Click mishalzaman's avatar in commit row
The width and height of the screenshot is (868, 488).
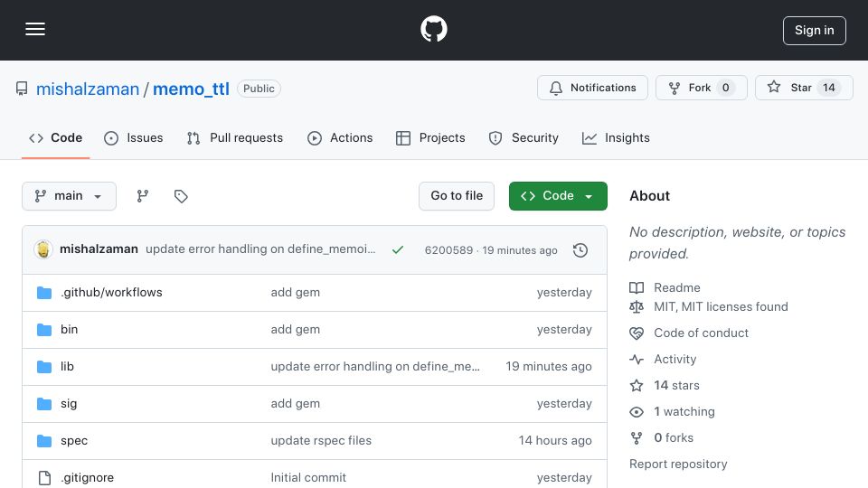click(x=43, y=249)
